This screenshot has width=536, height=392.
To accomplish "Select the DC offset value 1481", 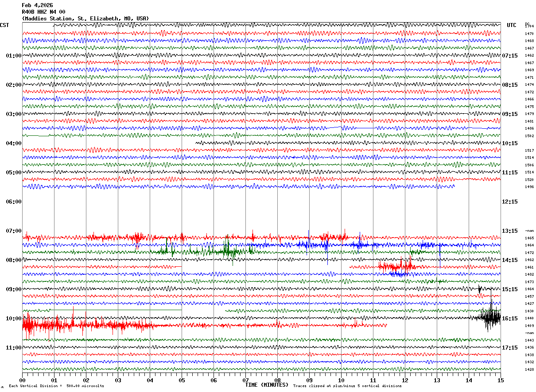I will tap(529, 121).
